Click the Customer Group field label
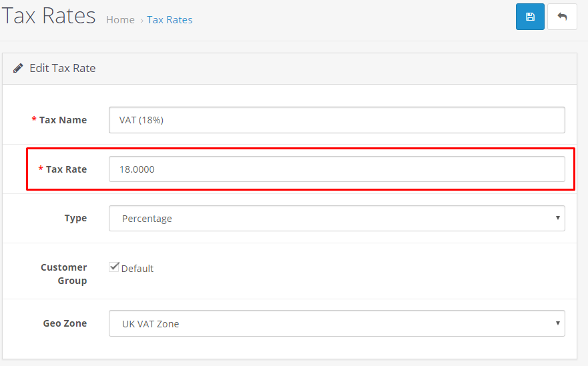 (x=64, y=274)
